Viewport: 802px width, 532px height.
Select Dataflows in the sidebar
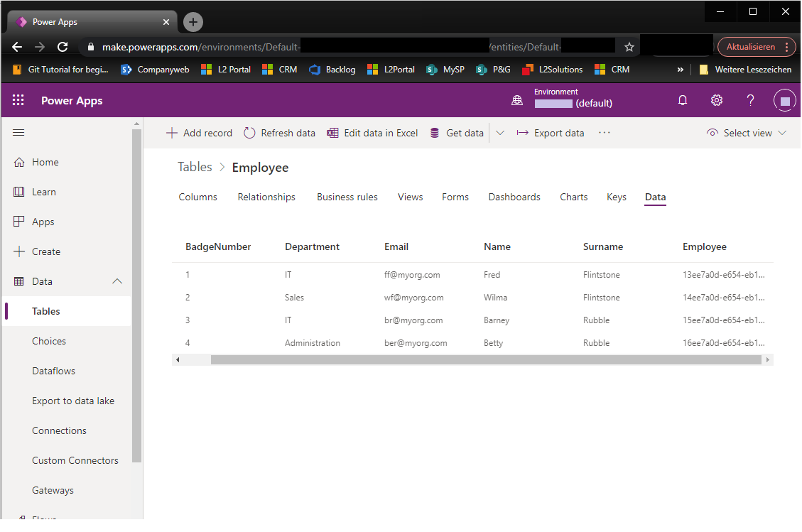[x=53, y=371]
